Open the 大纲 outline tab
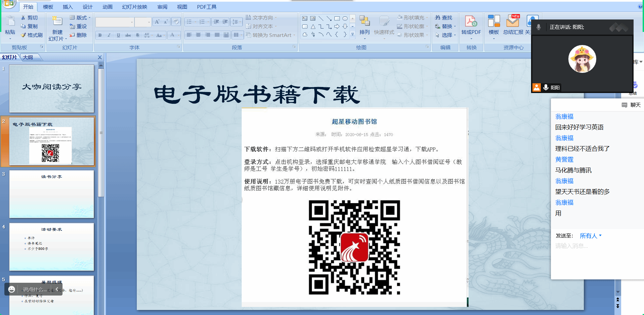 tap(28, 57)
